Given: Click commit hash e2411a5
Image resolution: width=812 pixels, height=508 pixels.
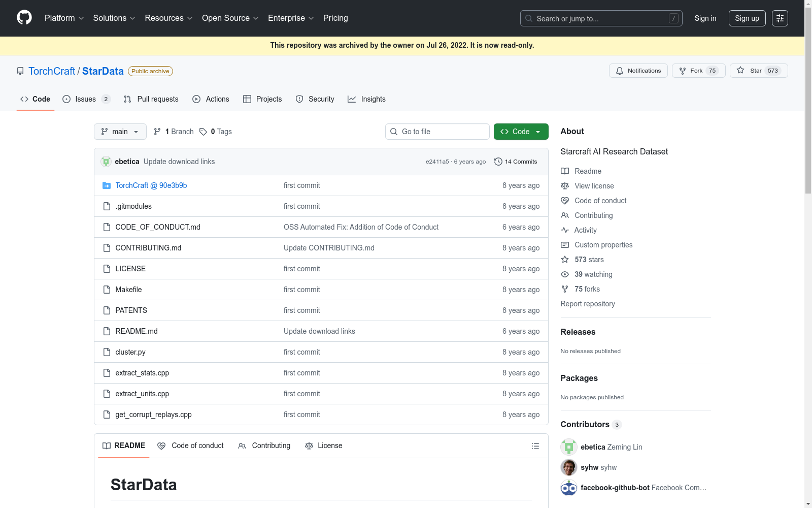Looking at the screenshot, I should pos(437,162).
